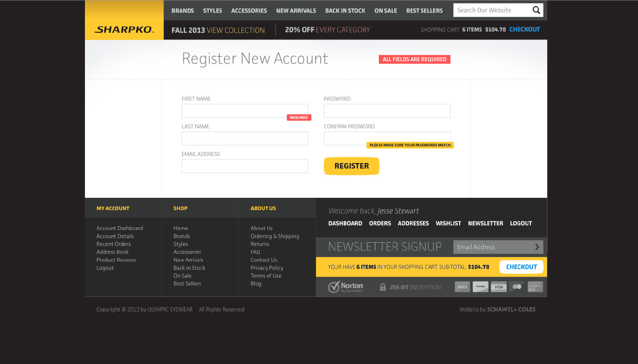Viewport: 638px width, 364px height.
Task: Open the Fall 2013 View Collection link
Action: [218, 30]
